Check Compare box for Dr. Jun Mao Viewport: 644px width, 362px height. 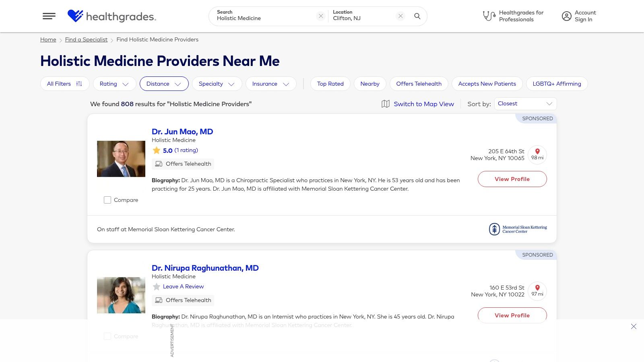click(107, 200)
